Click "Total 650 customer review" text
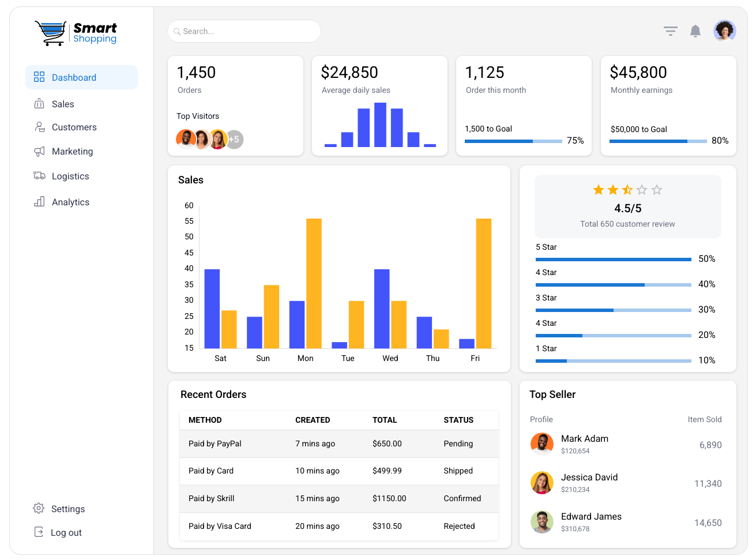756x560 pixels. tap(627, 224)
